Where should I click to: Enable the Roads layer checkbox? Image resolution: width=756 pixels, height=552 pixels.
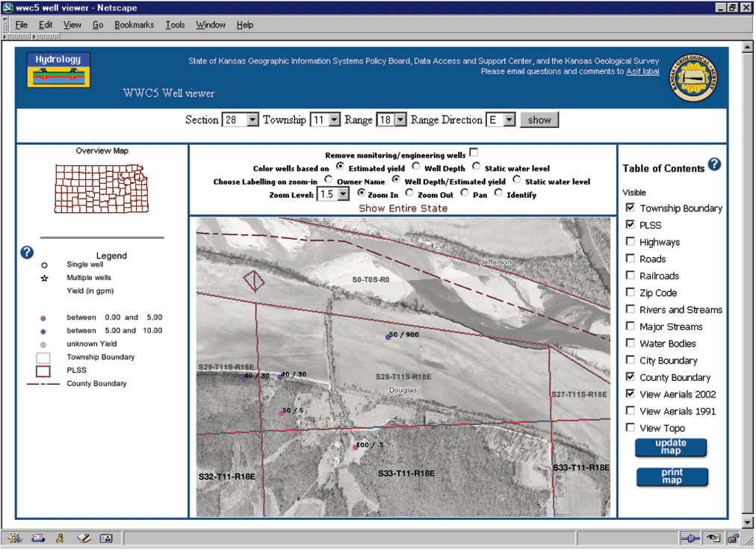(630, 258)
